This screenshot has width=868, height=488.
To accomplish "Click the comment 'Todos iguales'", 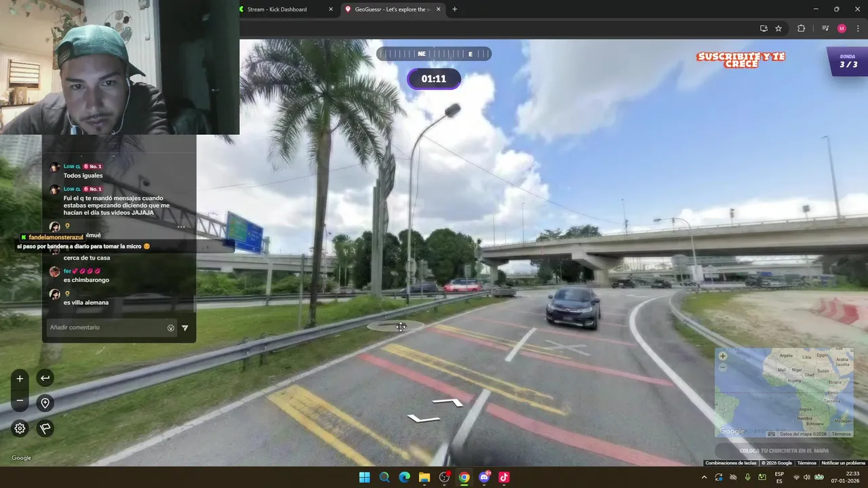I will coord(83,176).
